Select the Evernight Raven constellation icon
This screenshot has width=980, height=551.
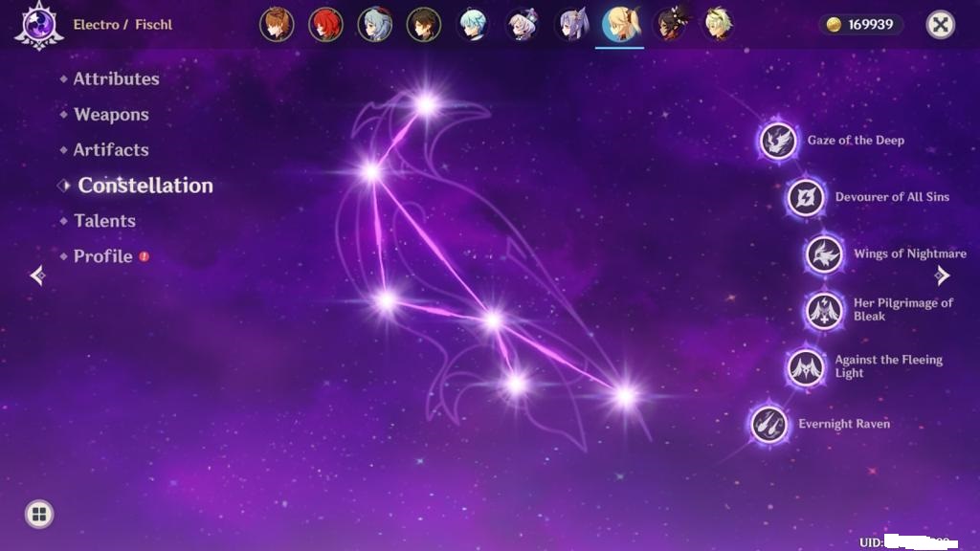point(769,424)
